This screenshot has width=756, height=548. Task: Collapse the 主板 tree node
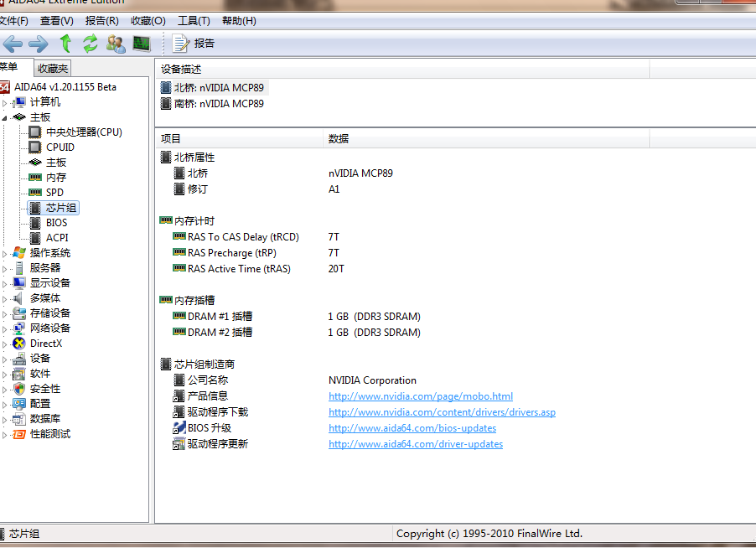5,117
